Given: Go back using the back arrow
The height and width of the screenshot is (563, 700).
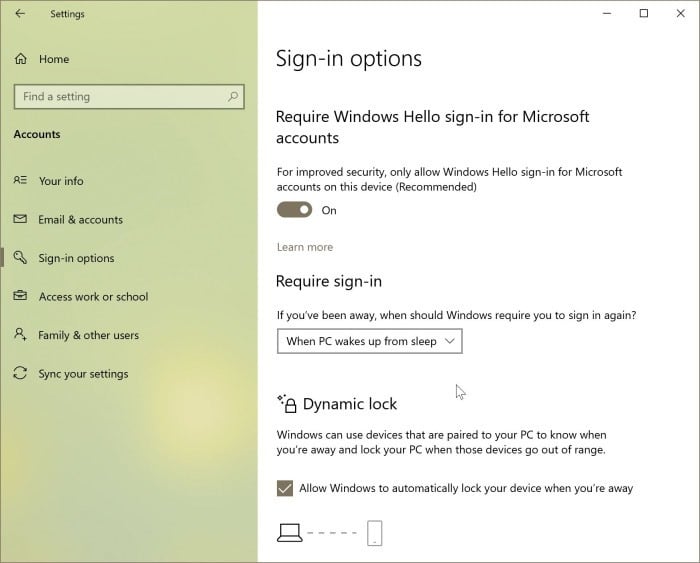Looking at the screenshot, I should click(20, 14).
